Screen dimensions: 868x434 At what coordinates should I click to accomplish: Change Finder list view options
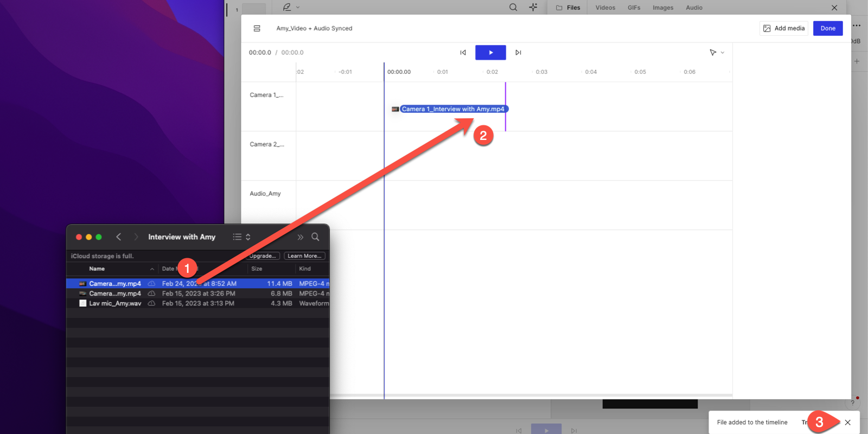click(x=241, y=237)
